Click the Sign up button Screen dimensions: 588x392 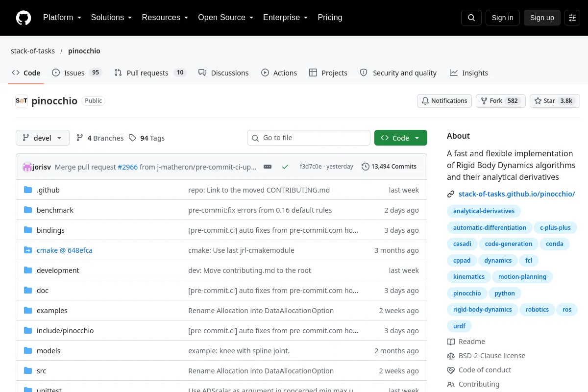click(542, 18)
